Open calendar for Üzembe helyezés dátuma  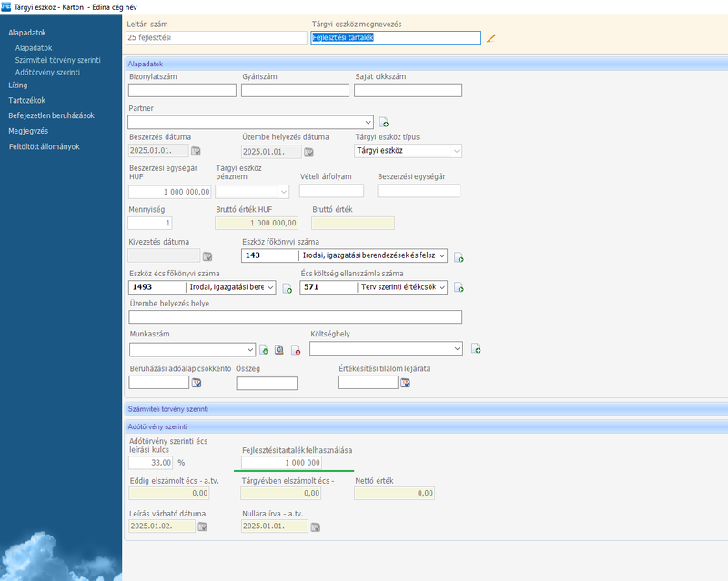coord(308,151)
